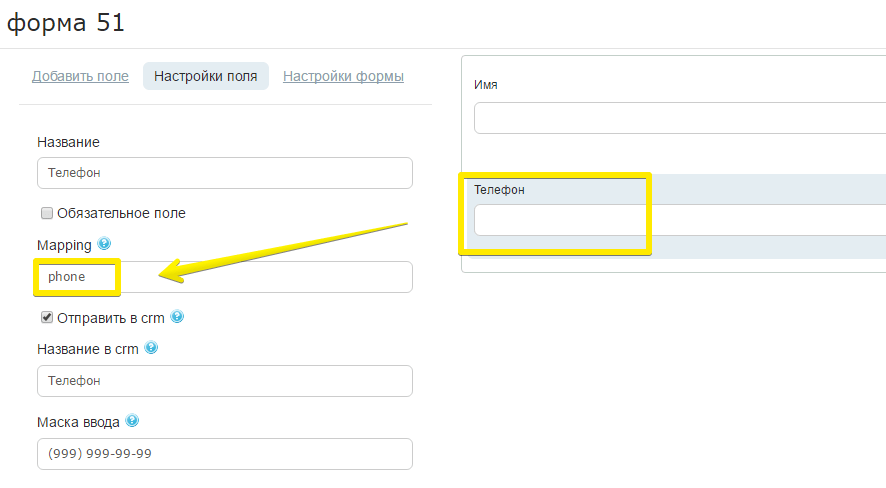
Task: Click the форма 51 page title
Action: 66,23
